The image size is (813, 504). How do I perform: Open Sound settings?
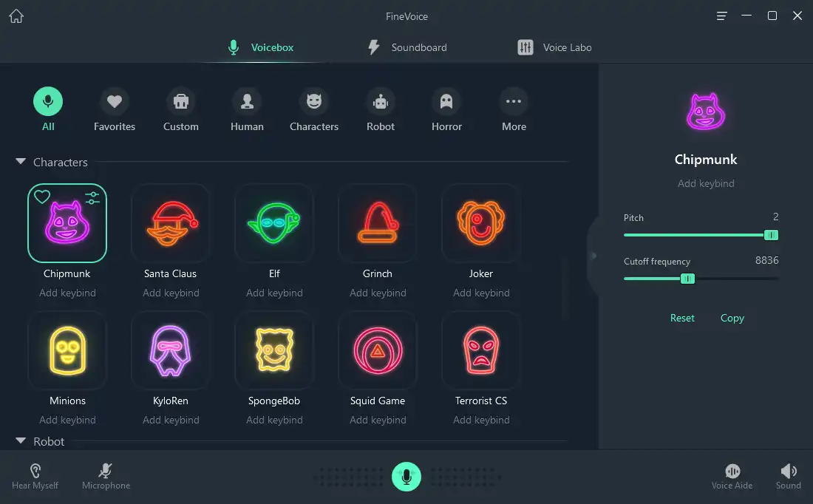(x=788, y=477)
